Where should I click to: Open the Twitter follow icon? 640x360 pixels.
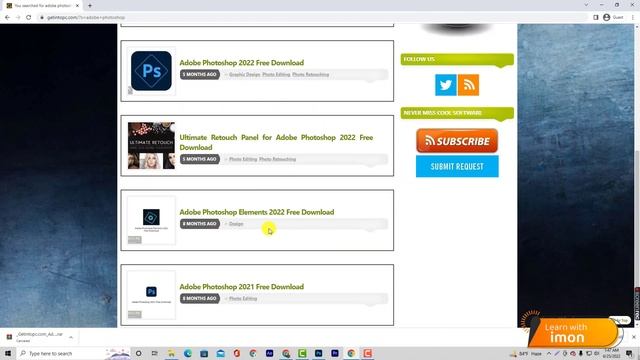tap(445, 85)
